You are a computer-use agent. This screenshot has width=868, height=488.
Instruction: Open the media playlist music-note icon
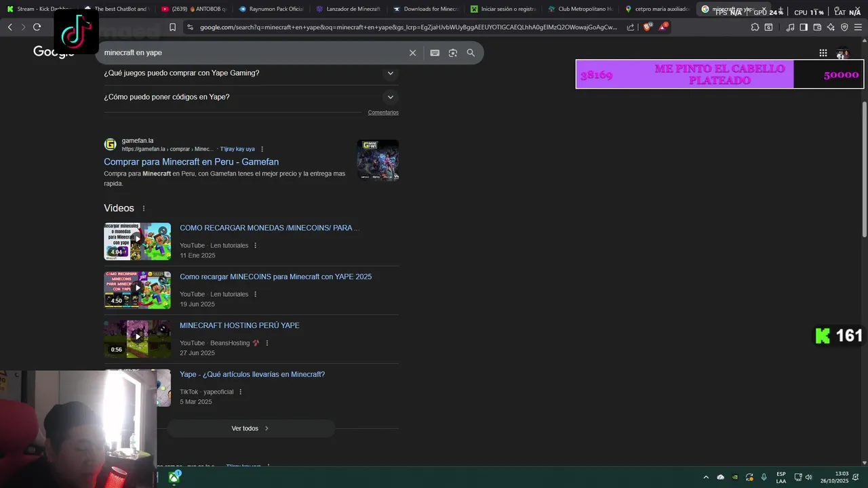(790, 27)
